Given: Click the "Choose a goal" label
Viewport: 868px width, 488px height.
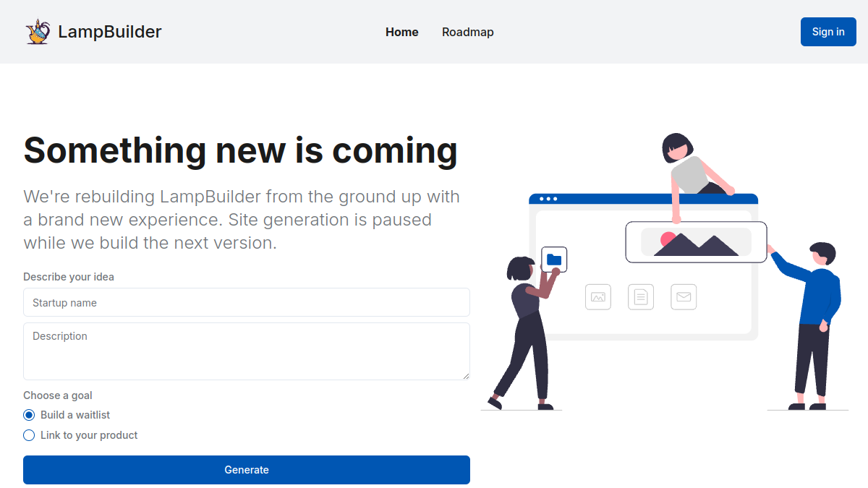Looking at the screenshot, I should tap(58, 395).
